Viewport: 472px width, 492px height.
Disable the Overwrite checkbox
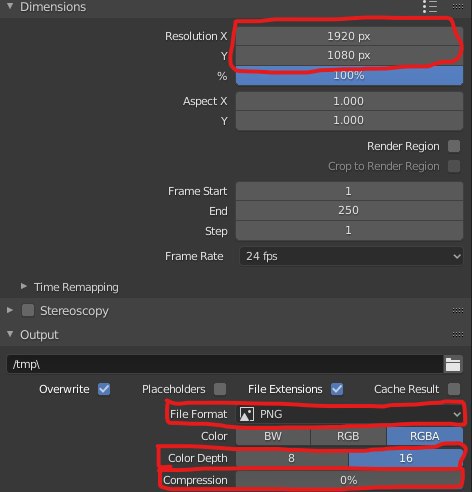(104, 389)
